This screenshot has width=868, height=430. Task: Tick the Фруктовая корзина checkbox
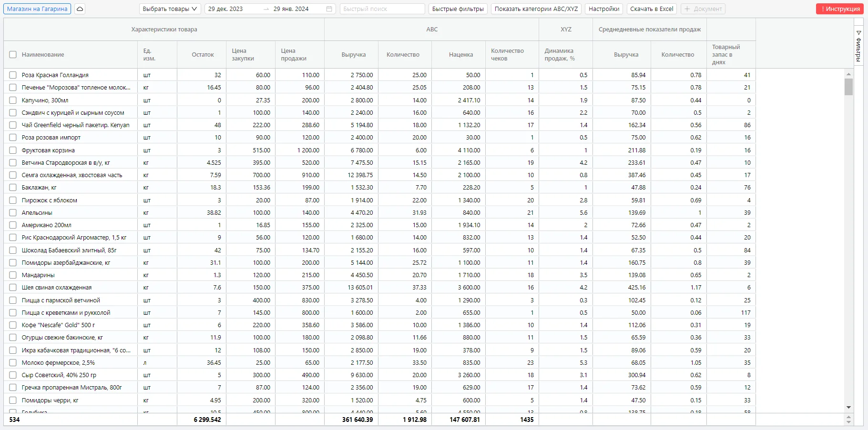tap(13, 150)
